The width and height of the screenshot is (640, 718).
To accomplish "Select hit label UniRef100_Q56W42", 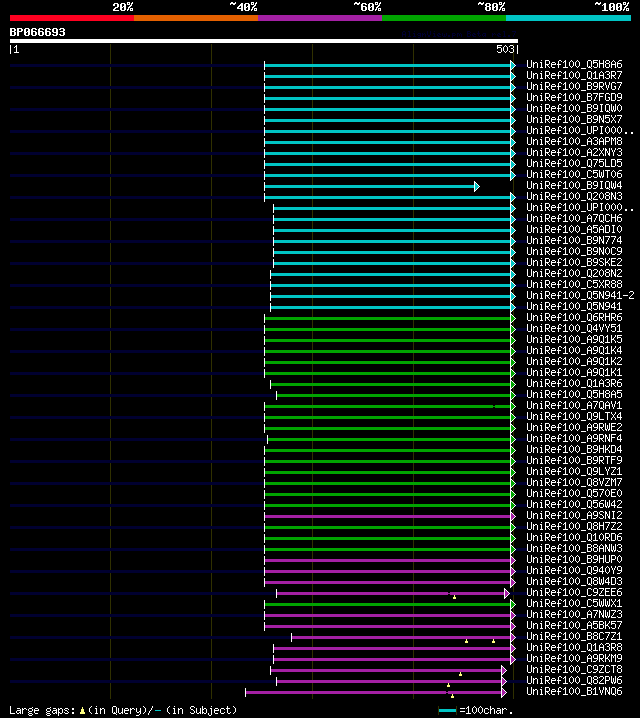I will (x=574, y=504).
